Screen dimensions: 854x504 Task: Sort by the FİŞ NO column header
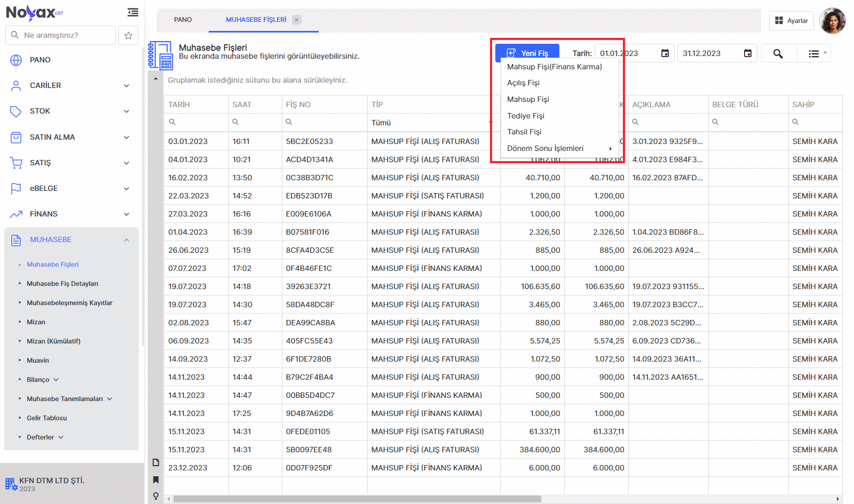coord(325,105)
